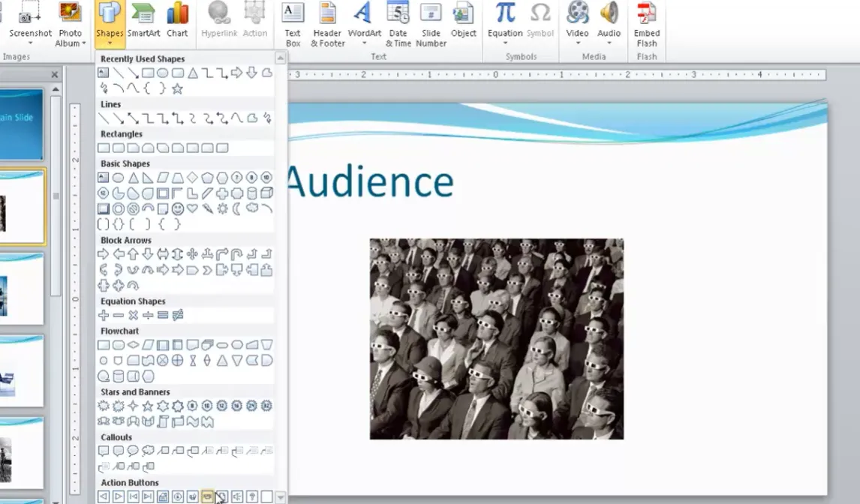Choose the Right Arrow block arrow shape
860x504 pixels.
point(104,254)
